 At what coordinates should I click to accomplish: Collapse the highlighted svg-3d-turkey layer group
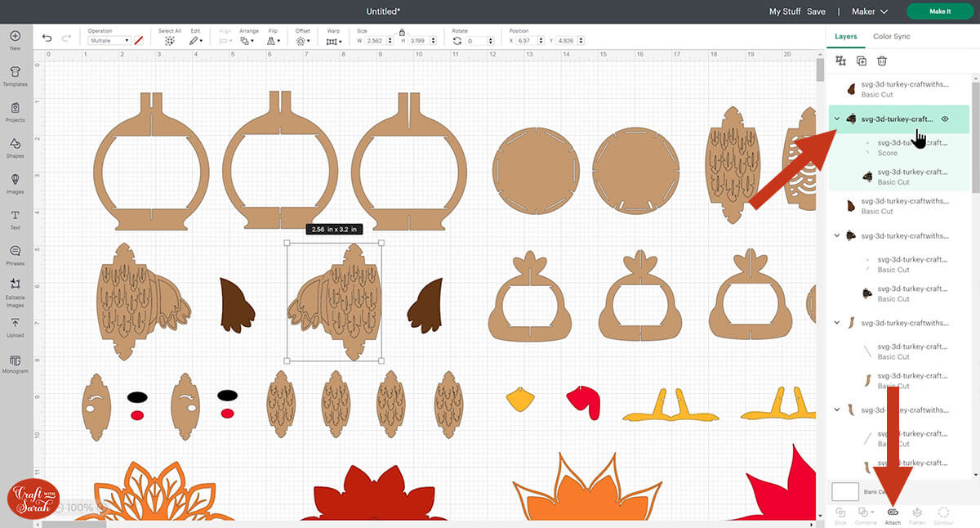tap(837, 119)
